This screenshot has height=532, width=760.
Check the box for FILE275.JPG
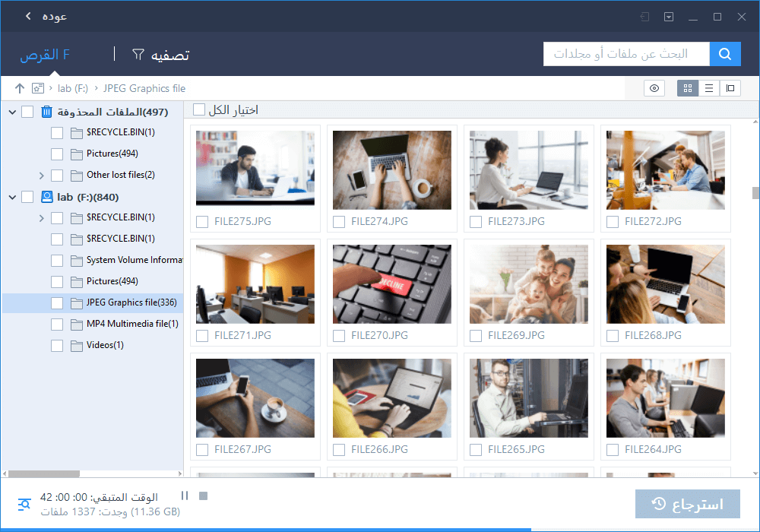pos(202,222)
